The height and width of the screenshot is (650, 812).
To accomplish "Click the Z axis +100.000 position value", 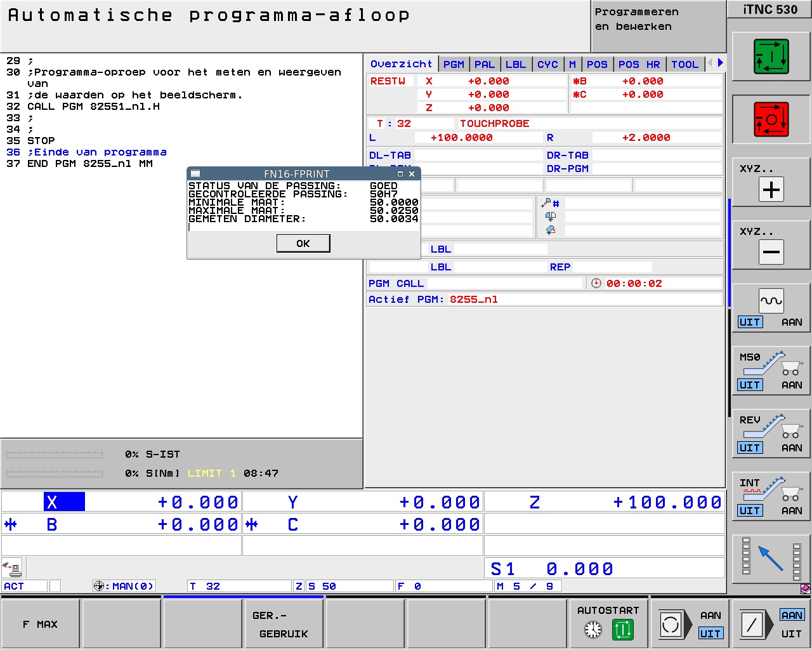I will click(x=667, y=502).
